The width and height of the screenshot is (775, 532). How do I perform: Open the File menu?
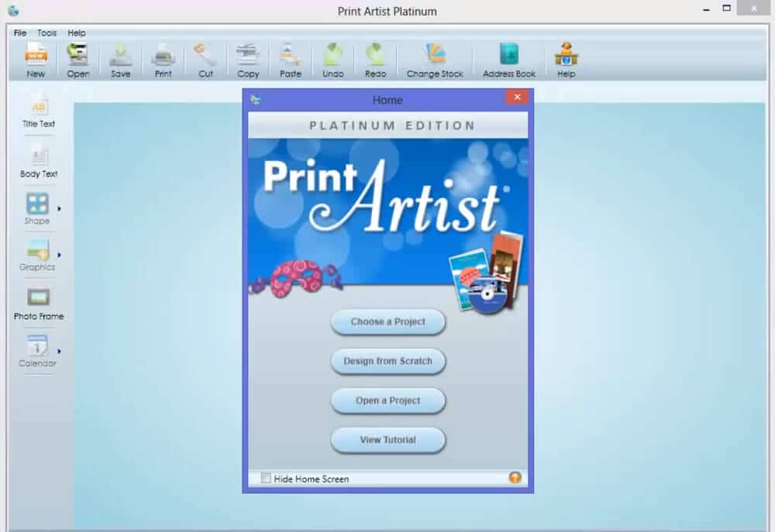(20, 33)
